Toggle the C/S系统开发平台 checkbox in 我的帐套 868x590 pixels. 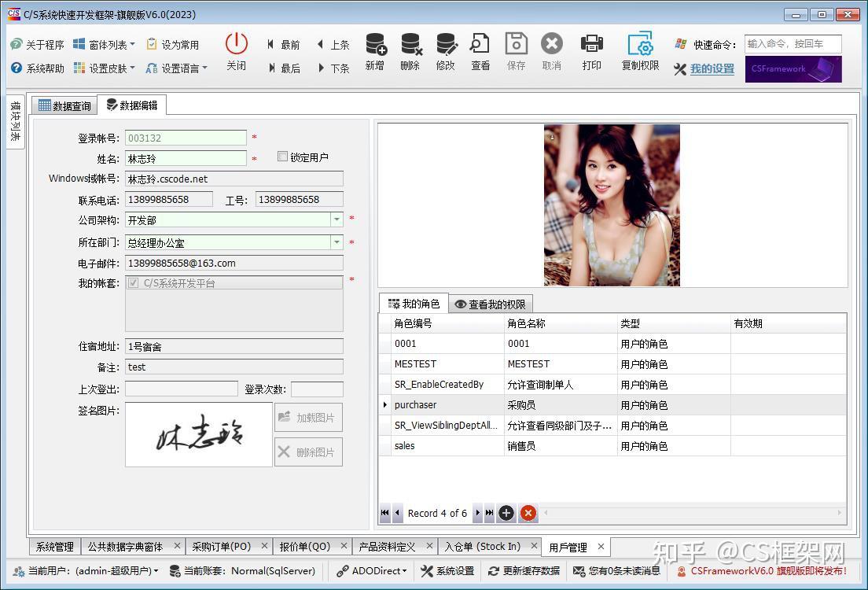click(134, 284)
